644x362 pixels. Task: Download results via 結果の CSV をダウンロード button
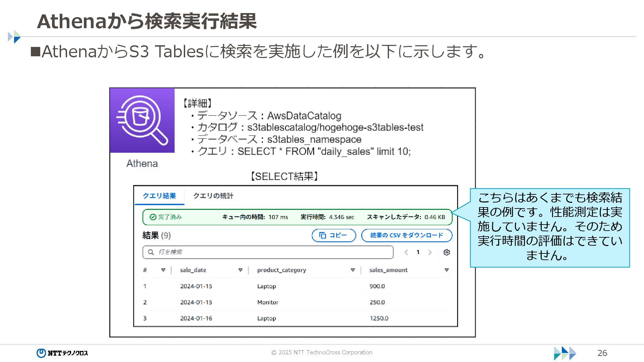(x=407, y=236)
